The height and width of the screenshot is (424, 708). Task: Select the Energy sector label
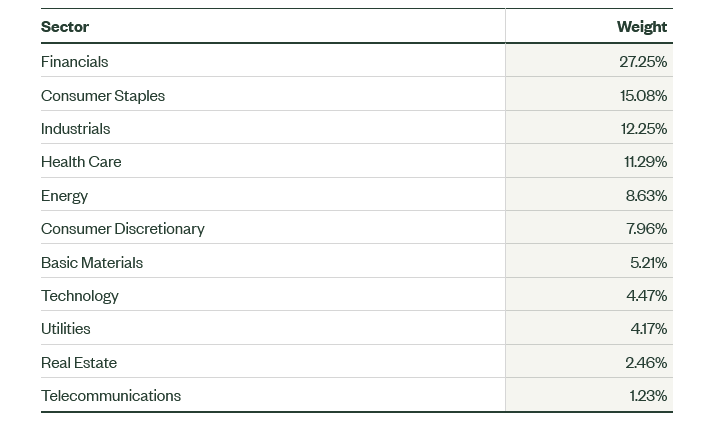tap(64, 196)
